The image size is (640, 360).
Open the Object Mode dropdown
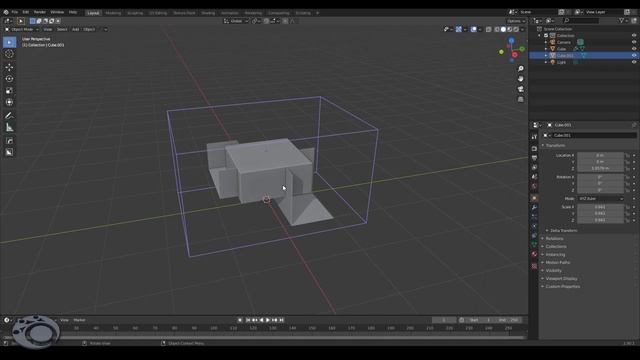click(22, 29)
